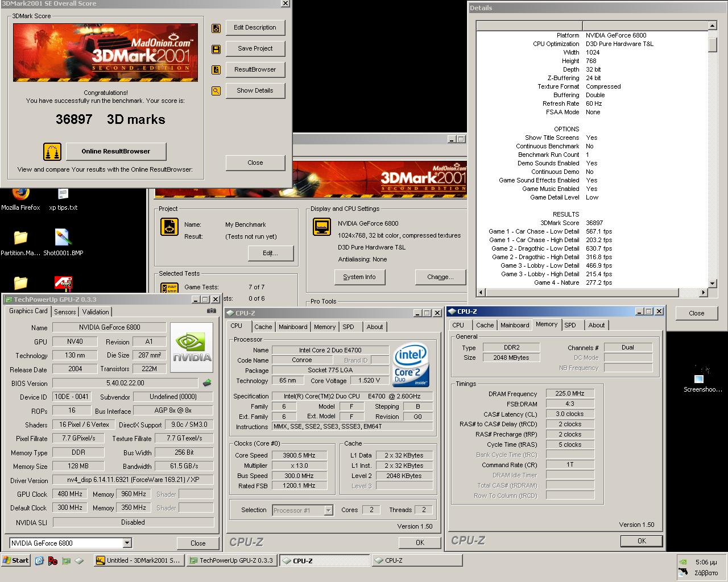
Task: Click the Selected Tests icon in 3DMark
Action: pyautogui.click(x=169, y=289)
